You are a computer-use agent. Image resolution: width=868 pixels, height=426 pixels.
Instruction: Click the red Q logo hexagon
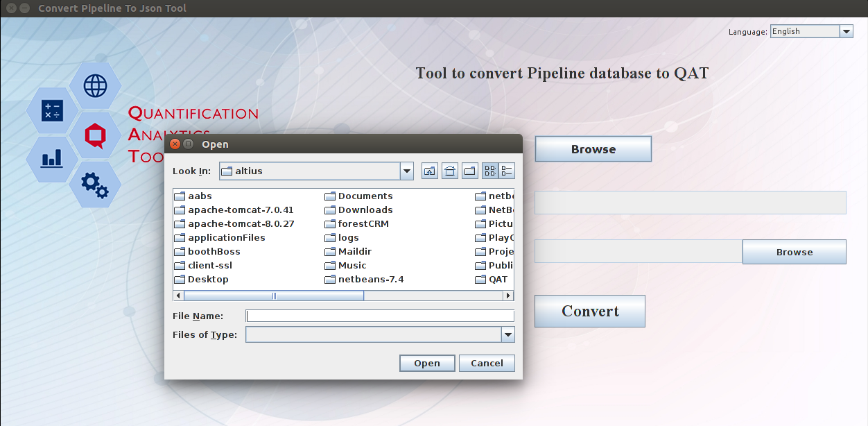pos(95,135)
